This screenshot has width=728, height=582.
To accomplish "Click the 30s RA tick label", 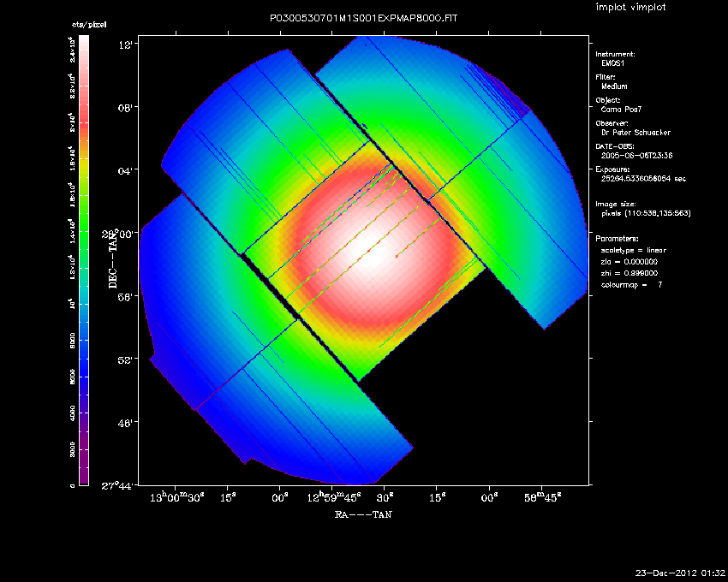I will (385, 497).
